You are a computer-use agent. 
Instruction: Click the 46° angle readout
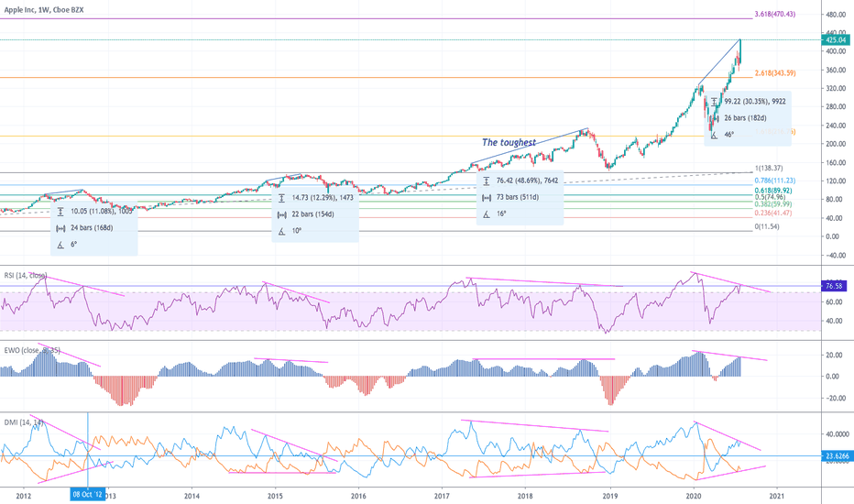click(x=729, y=134)
